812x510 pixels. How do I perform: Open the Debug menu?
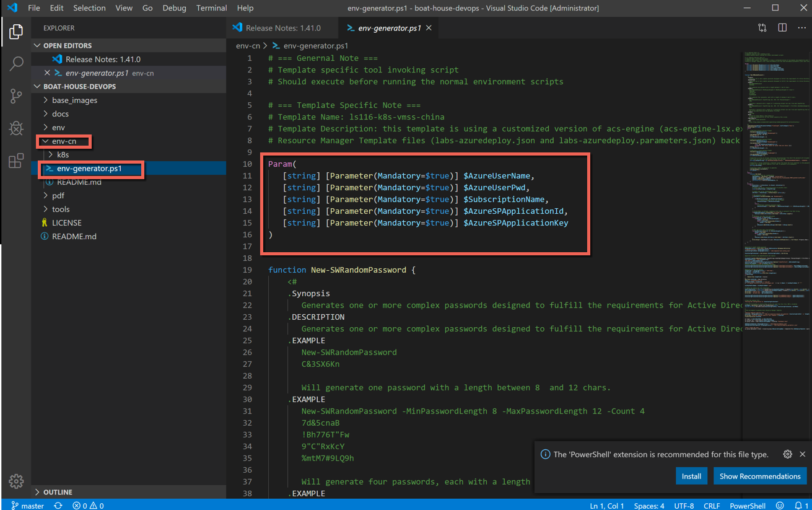point(174,8)
